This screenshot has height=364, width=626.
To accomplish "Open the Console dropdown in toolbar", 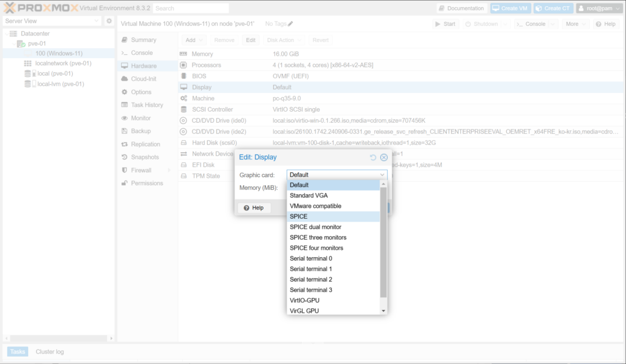I will pyautogui.click(x=552, y=24).
